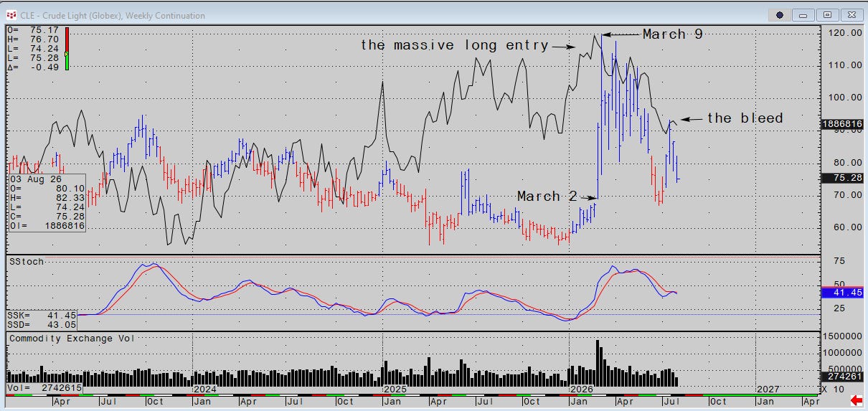Screen dimensions: 868x411
Task: Minimize the CLE chart window
Action: pyautogui.click(x=803, y=14)
